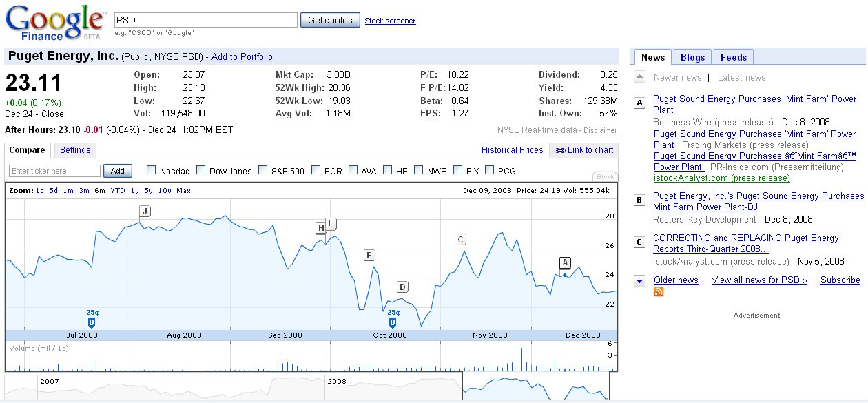Check the HE ticker checkbox

[x=388, y=170]
